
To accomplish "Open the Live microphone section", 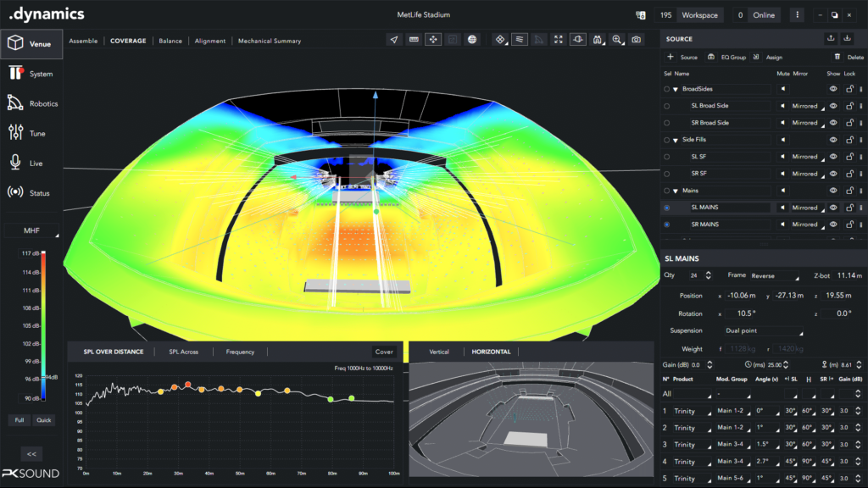I will 31,163.
